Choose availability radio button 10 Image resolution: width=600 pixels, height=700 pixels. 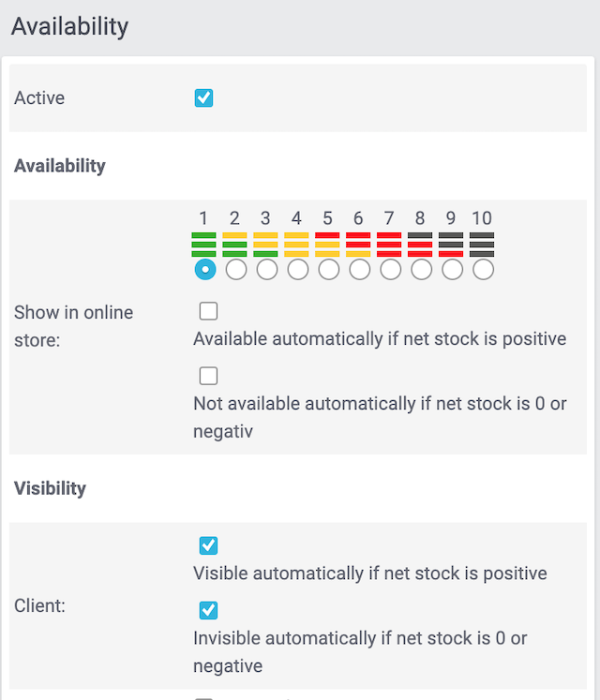point(483,270)
